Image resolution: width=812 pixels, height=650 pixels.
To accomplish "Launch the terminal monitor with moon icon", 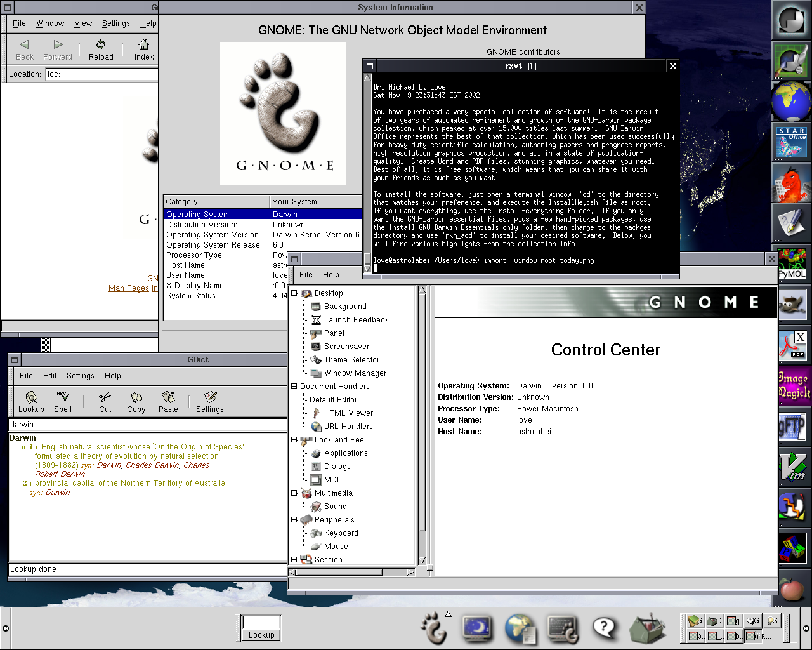I will click(477, 628).
